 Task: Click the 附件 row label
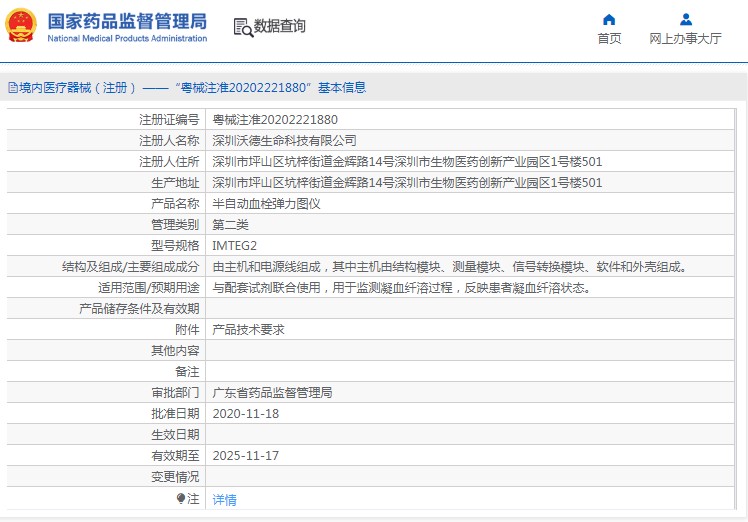(187, 330)
